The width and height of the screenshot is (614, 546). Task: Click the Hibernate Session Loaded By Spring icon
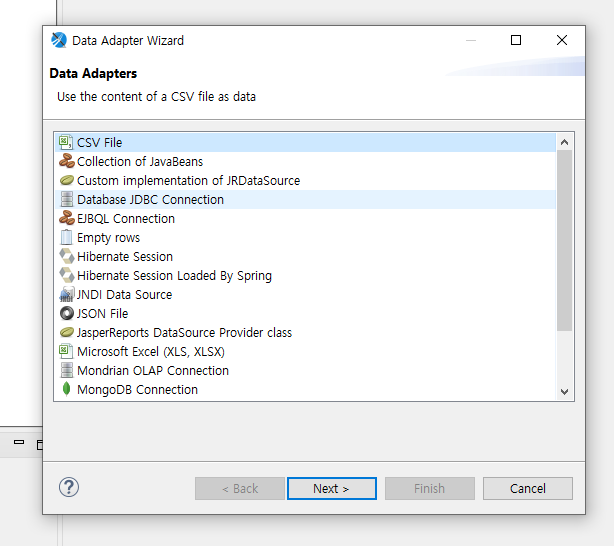tap(67, 275)
